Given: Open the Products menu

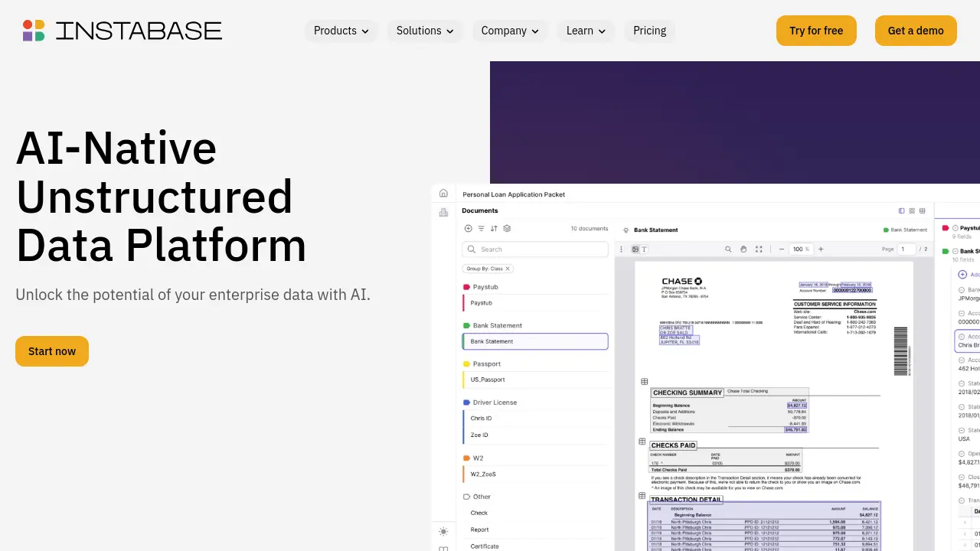Looking at the screenshot, I should 341,31.
